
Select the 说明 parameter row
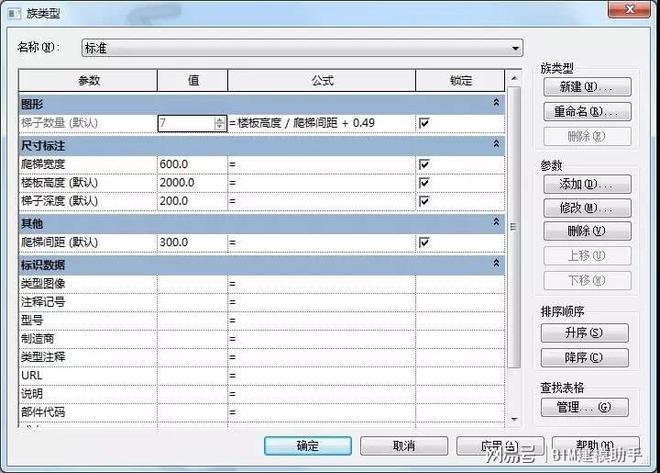coord(261,394)
